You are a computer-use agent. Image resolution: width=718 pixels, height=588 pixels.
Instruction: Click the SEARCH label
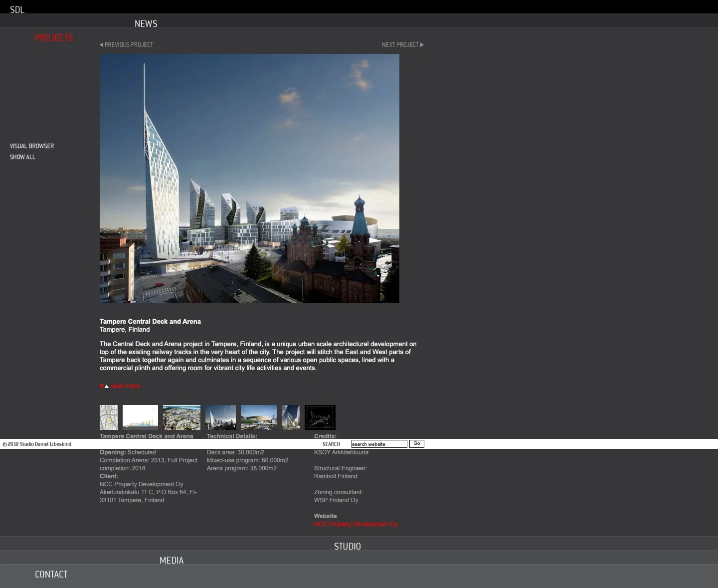pos(332,444)
